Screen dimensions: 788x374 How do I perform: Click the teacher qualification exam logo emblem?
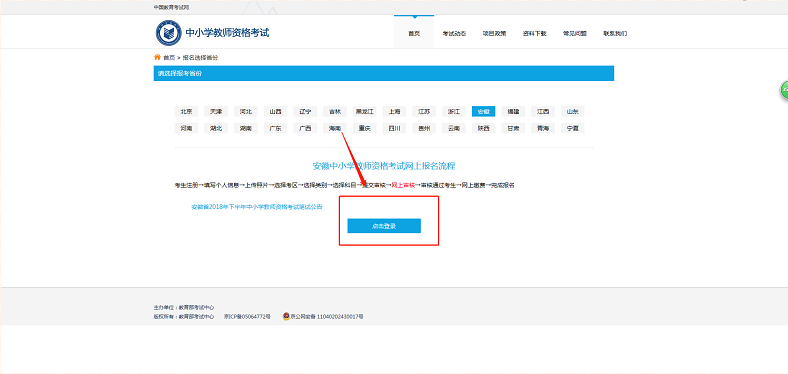tap(168, 33)
